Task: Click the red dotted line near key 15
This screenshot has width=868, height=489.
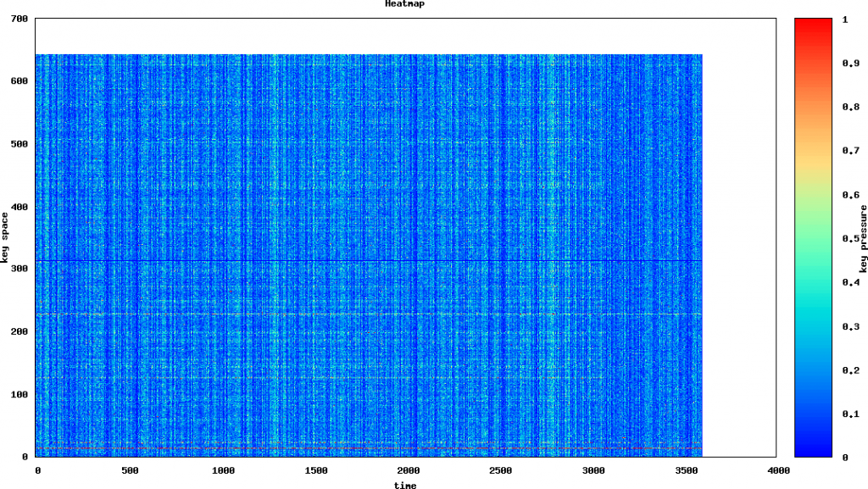Action: pyautogui.click(x=369, y=448)
